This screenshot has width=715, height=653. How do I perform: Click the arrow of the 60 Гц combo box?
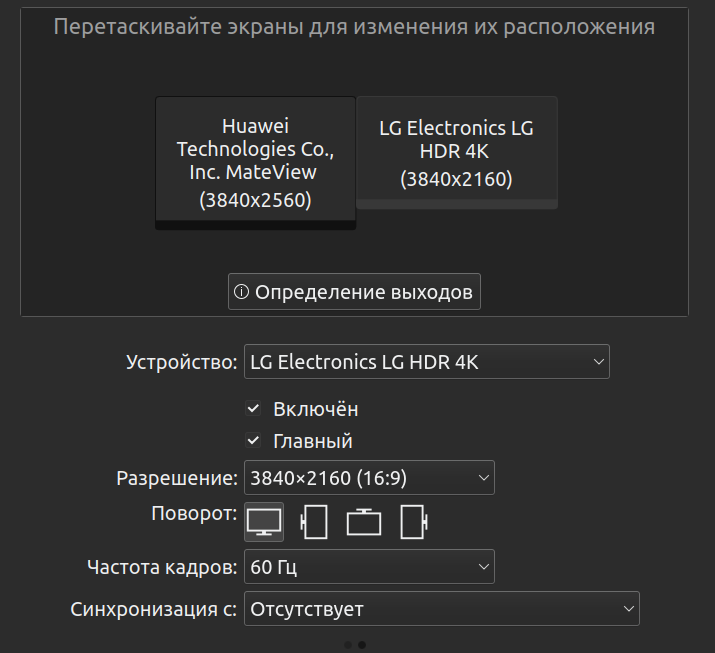pyautogui.click(x=484, y=568)
